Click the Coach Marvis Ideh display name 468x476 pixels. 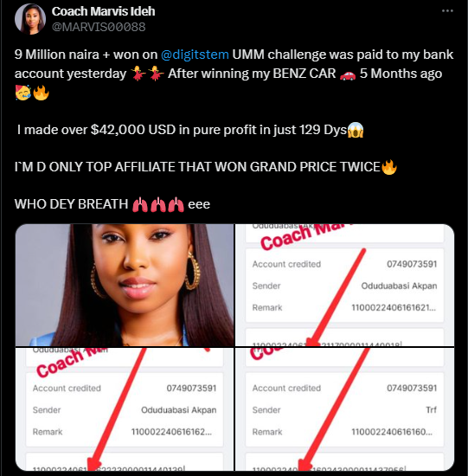tap(103, 11)
